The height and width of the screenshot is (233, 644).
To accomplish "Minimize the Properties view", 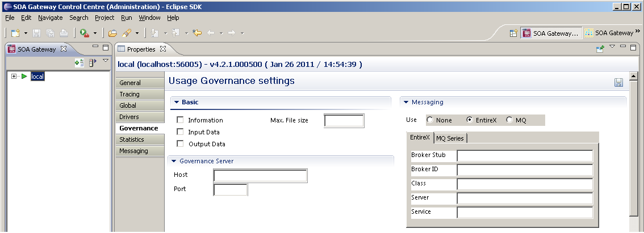I will [x=622, y=46].
